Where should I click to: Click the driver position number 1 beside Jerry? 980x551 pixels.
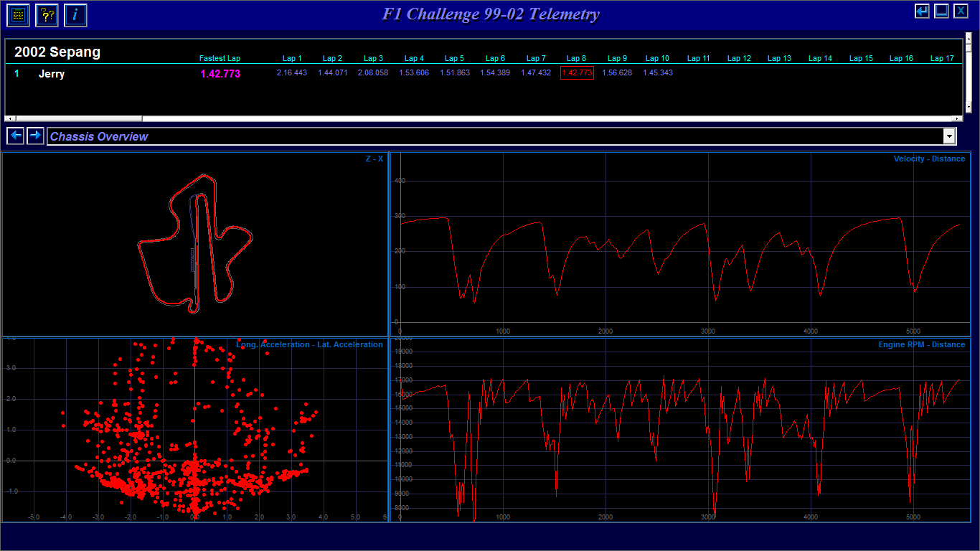click(17, 74)
